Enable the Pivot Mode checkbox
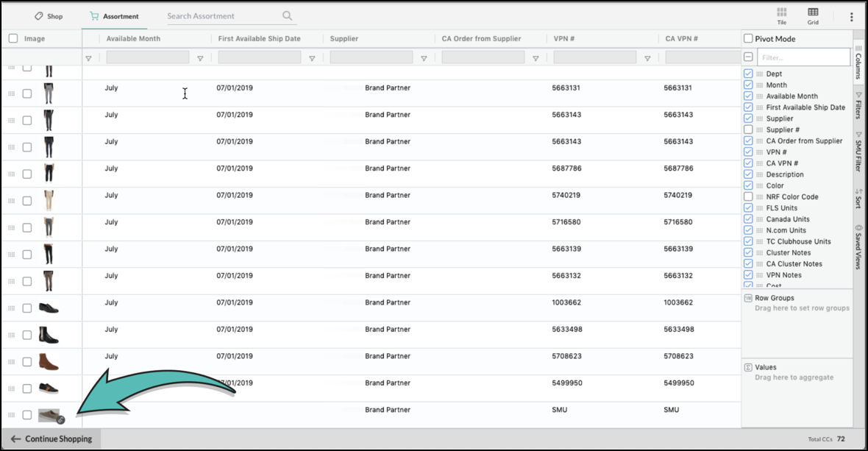This screenshot has width=868, height=451. pyautogui.click(x=748, y=39)
